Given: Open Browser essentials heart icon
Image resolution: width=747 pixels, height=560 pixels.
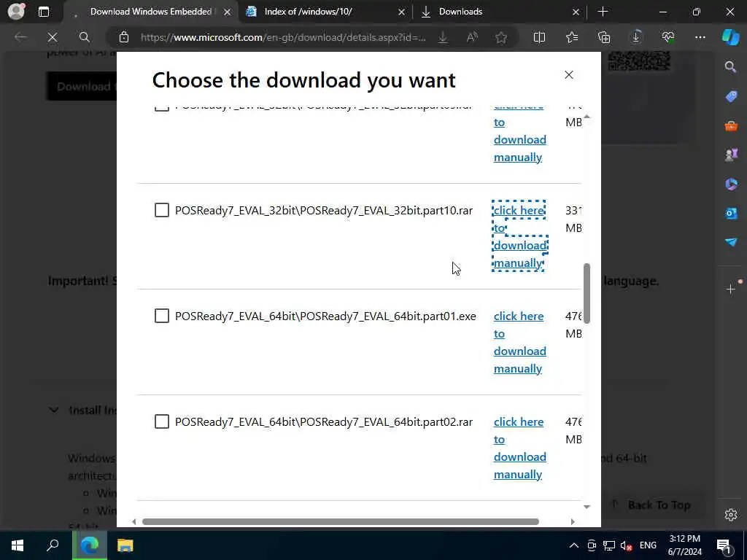Looking at the screenshot, I should tap(668, 37).
